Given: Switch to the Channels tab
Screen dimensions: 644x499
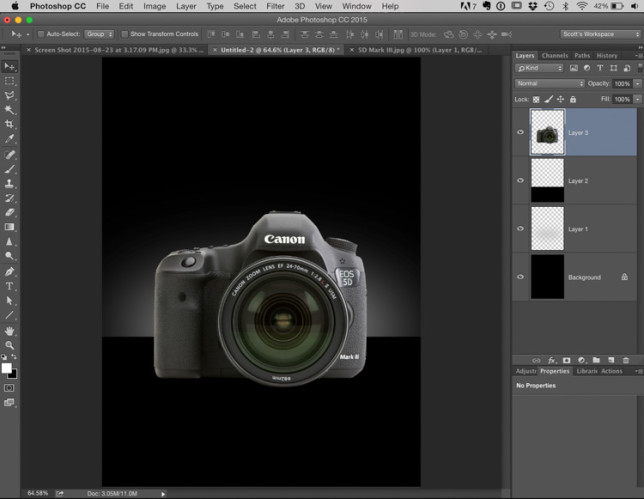Looking at the screenshot, I should (x=554, y=55).
